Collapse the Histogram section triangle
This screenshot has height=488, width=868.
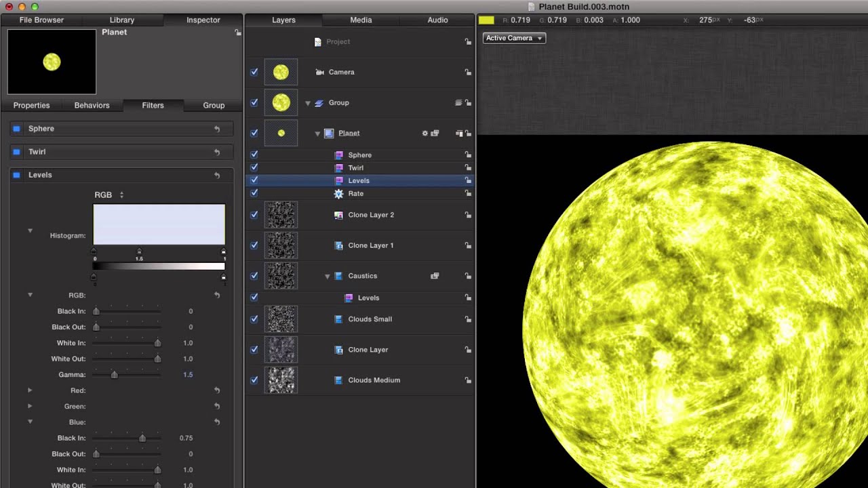point(30,231)
